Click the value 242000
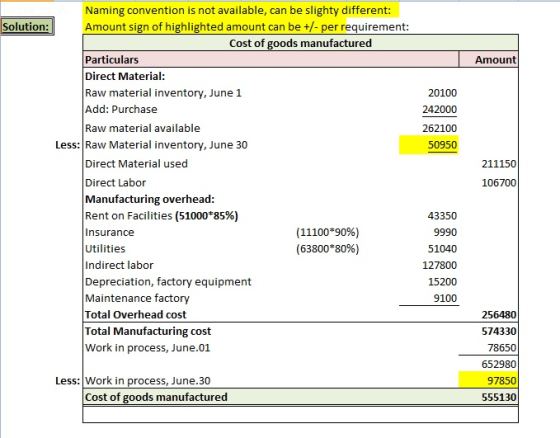560x438 pixels. pyautogui.click(x=439, y=109)
